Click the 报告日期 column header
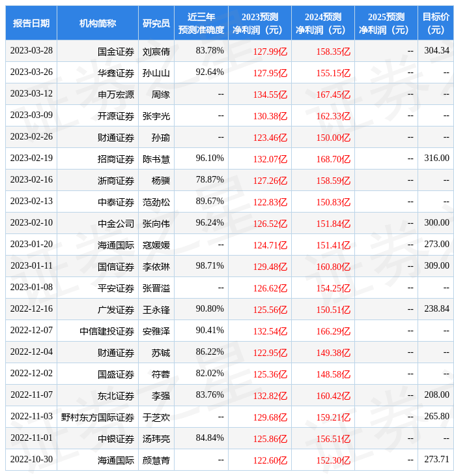The height and width of the screenshot is (476, 454). coord(31,23)
